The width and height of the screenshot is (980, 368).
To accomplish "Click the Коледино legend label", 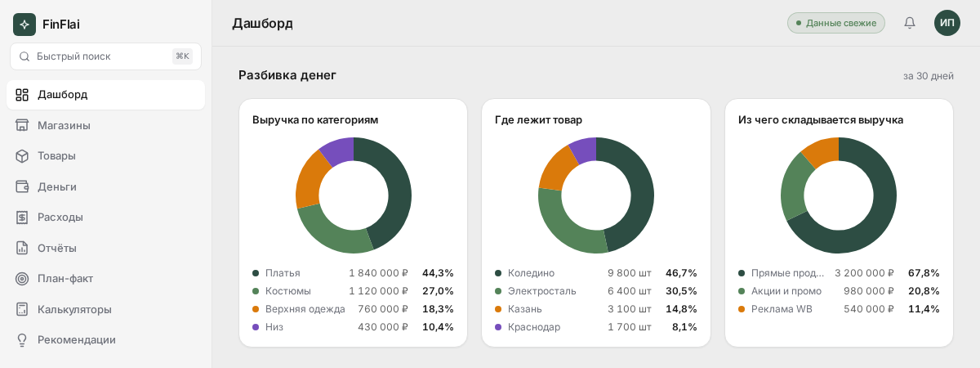I will point(531,273).
